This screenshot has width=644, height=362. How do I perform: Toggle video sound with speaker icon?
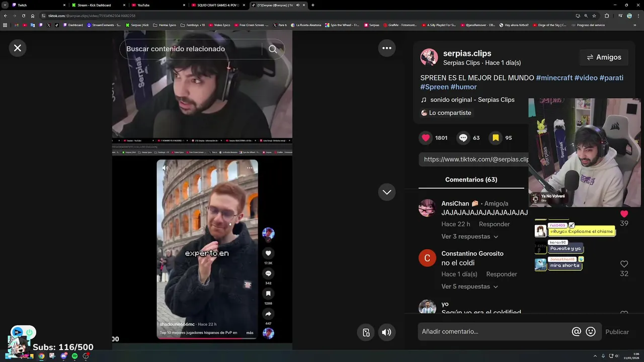pyautogui.click(x=386, y=332)
